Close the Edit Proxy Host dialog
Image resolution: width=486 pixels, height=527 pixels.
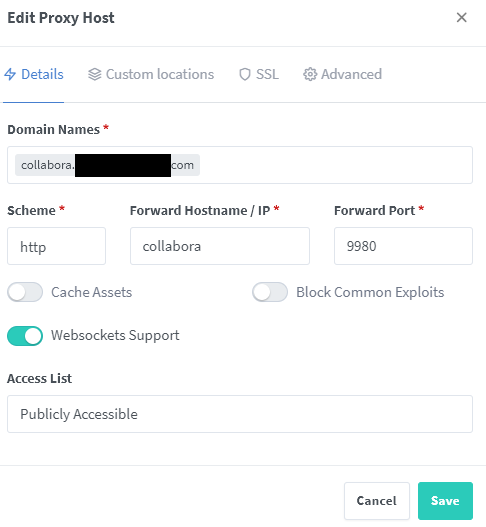(461, 17)
